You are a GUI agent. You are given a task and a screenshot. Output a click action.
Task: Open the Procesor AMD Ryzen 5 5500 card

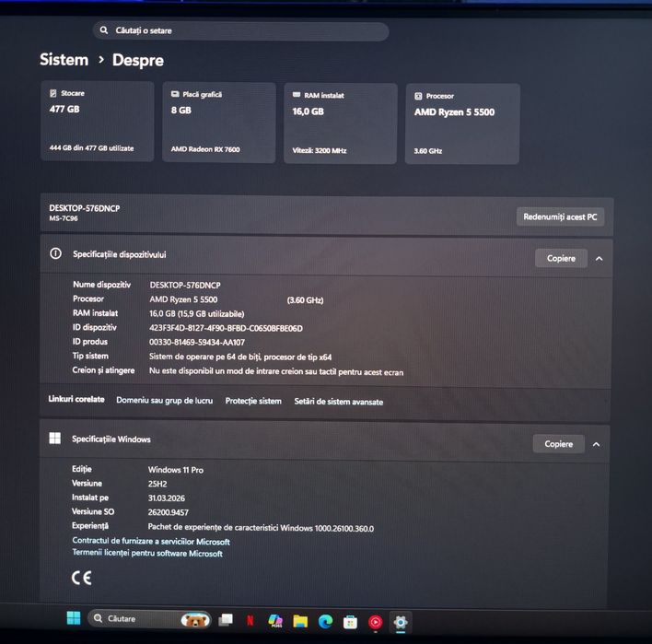click(462, 124)
